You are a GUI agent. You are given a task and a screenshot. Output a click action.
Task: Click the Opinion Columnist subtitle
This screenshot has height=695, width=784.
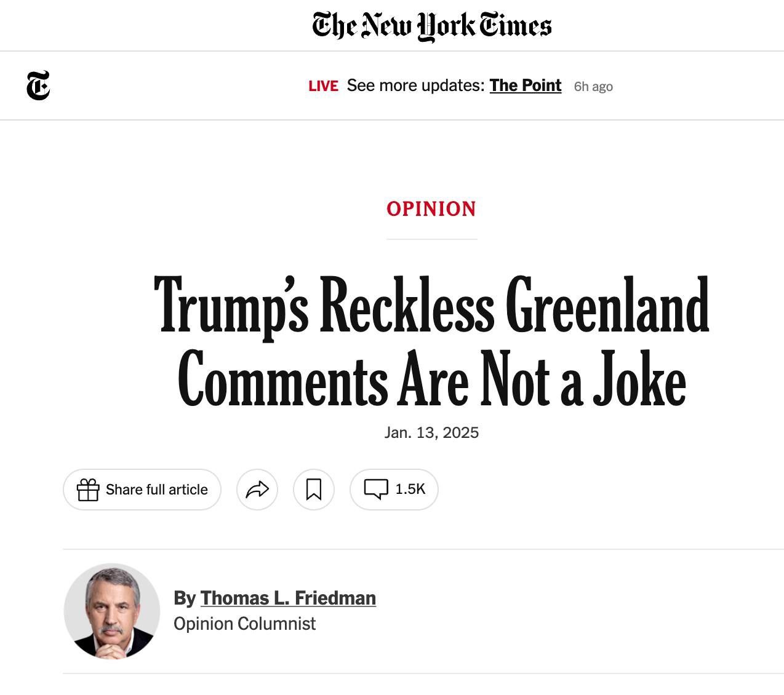click(244, 624)
